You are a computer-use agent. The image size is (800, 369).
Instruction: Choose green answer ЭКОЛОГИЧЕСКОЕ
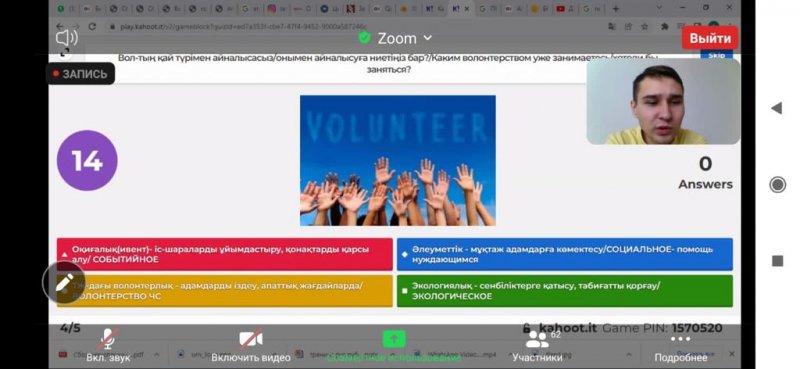pyautogui.click(x=565, y=291)
